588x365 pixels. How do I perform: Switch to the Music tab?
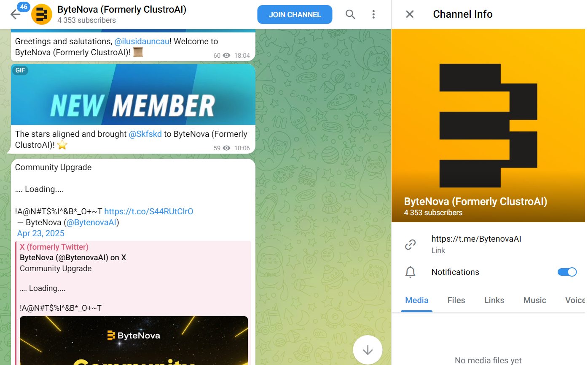[x=534, y=300]
